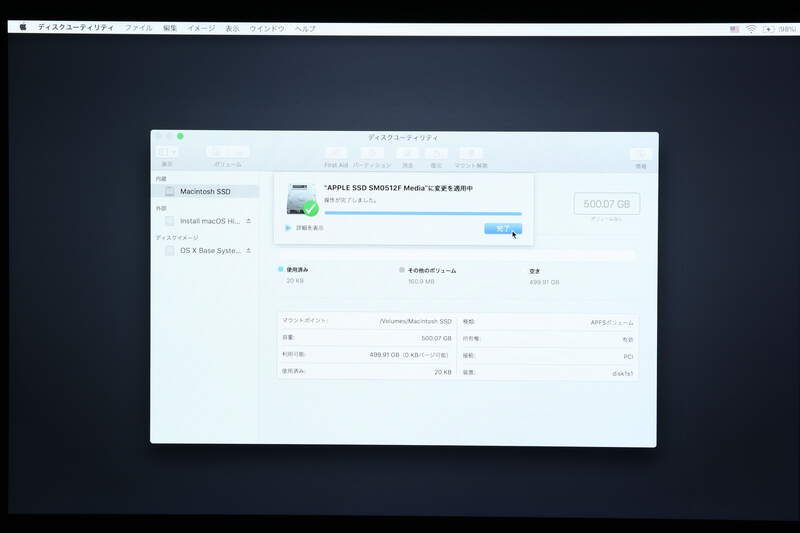Click the APFSボリューム type value

tap(612, 322)
